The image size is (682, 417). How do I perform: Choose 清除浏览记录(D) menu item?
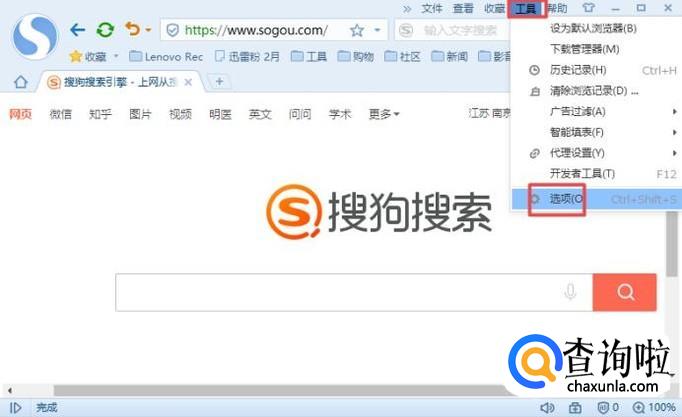tap(594, 91)
